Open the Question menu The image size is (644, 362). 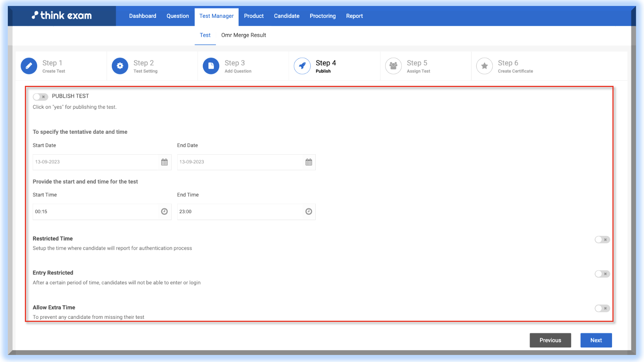178,16
